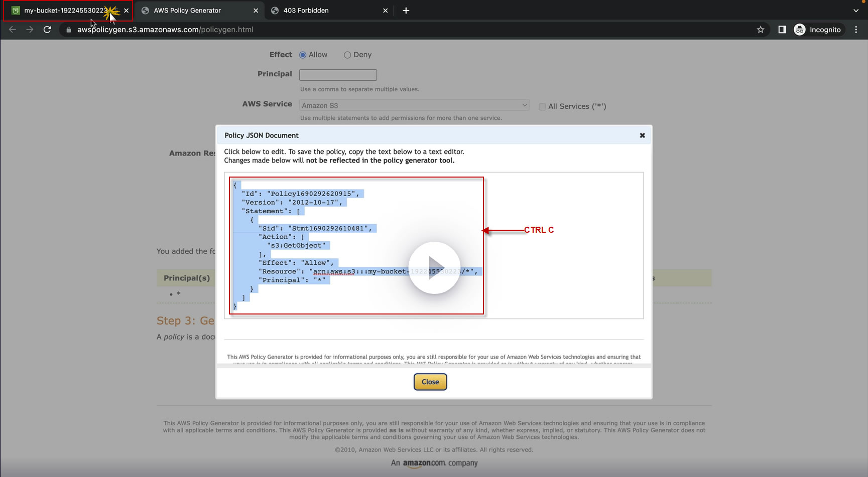Close the AWS Policy Generator tab
868x477 pixels.
click(256, 11)
